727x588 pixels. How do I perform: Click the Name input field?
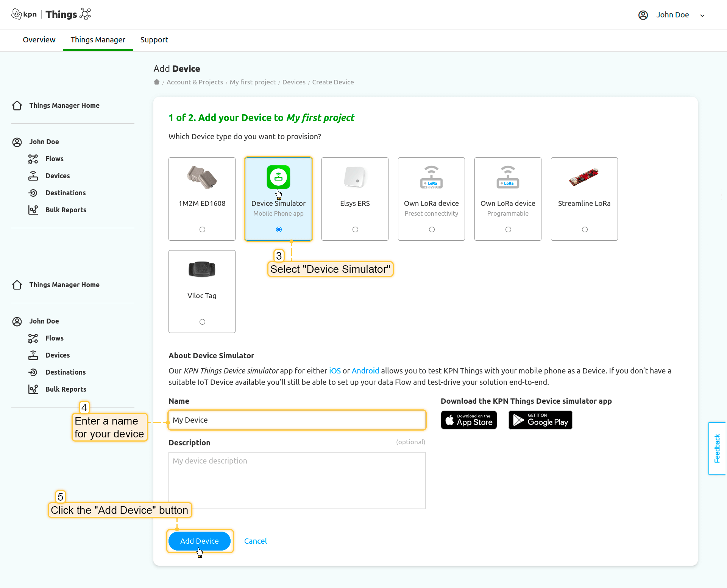[297, 420]
